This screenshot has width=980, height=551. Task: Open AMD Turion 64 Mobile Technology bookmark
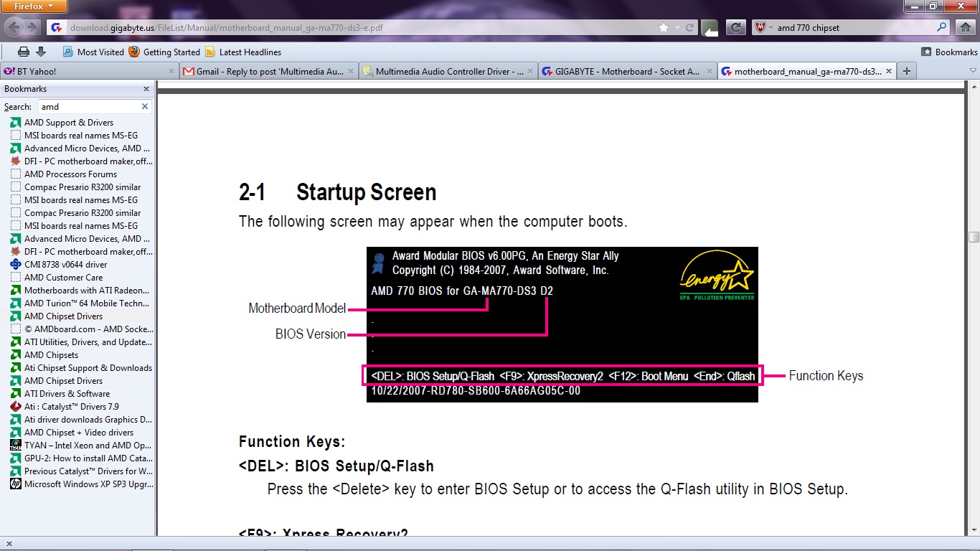pos(87,303)
